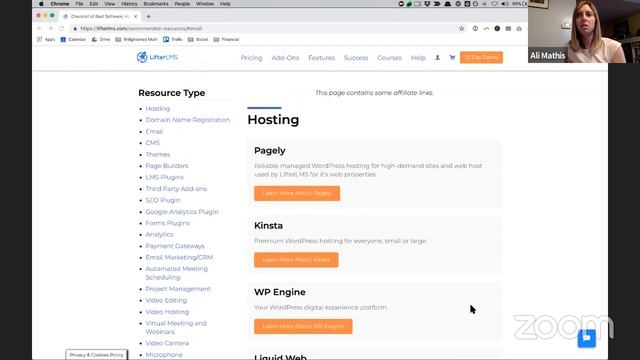Jump to Themes resource link

pyautogui.click(x=158, y=154)
